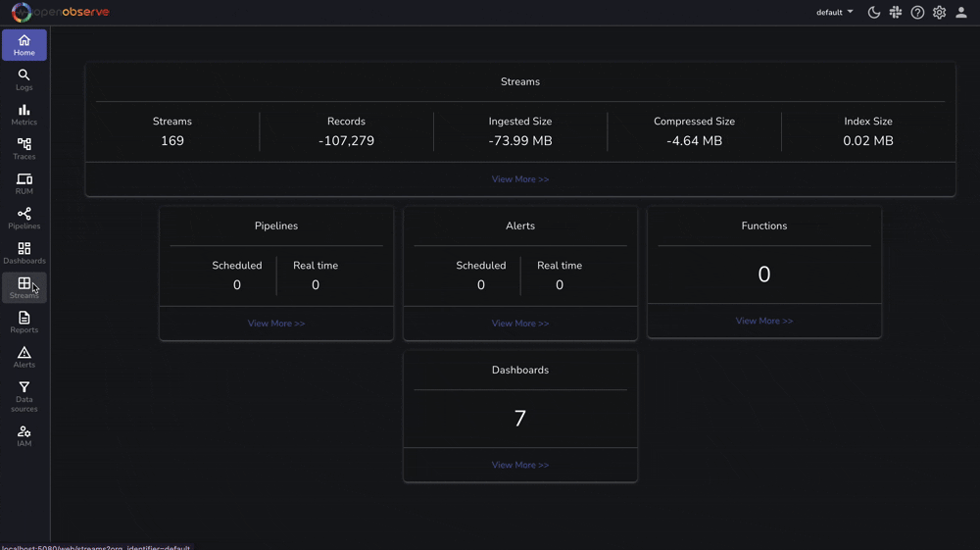This screenshot has width=980, height=550.
Task: Expand the default organization dropdown
Action: point(834,13)
